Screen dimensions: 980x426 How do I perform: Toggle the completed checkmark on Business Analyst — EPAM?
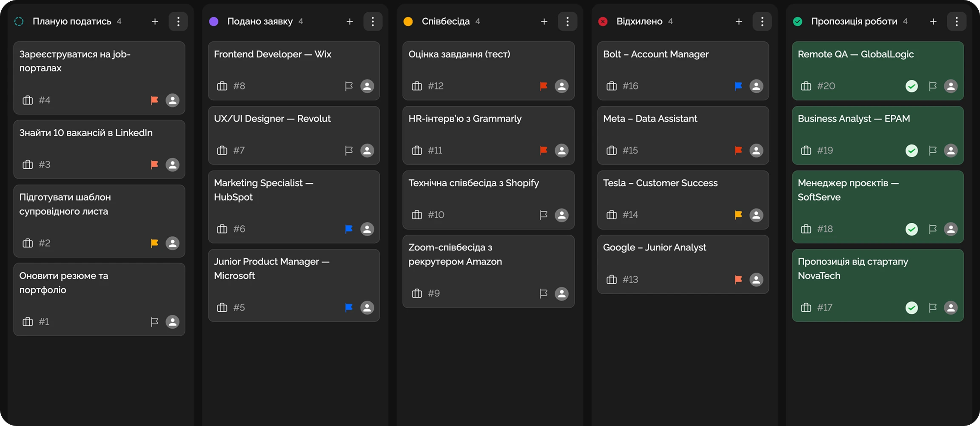[912, 151]
